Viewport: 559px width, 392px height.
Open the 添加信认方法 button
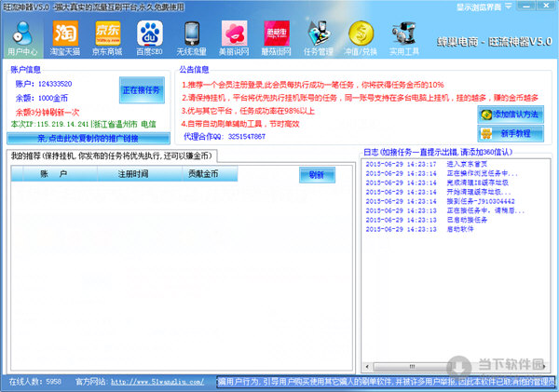[511, 115]
